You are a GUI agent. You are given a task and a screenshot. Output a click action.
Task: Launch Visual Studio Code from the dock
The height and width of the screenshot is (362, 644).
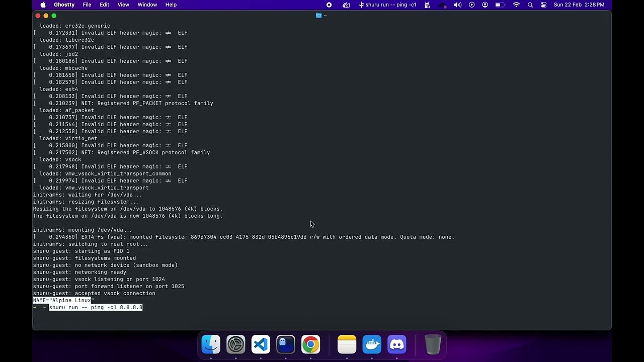261,344
